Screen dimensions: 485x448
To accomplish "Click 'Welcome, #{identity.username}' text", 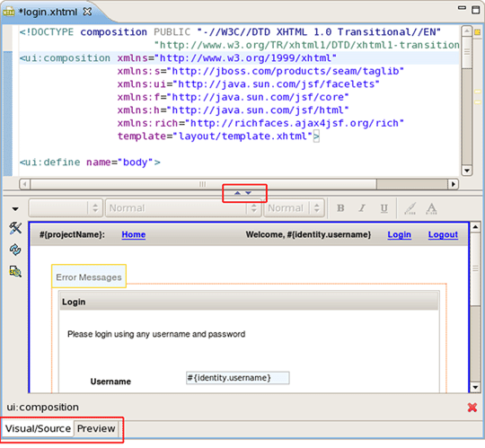I will pos(308,234).
